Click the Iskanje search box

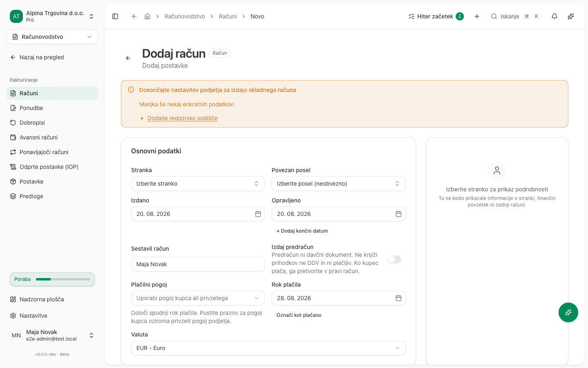(x=516, y=16)
